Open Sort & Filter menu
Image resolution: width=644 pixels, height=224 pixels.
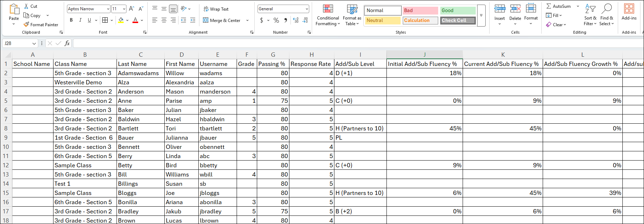tap(590, 15)
